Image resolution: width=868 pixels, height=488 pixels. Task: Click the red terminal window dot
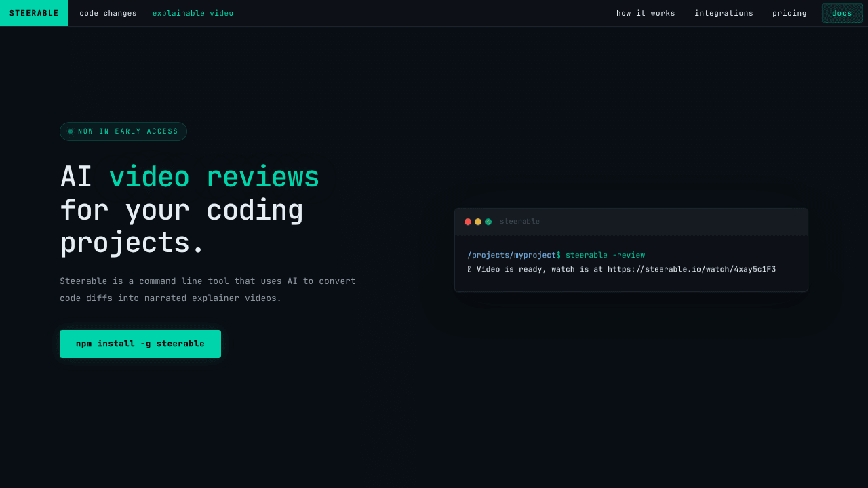pos(468,222)
